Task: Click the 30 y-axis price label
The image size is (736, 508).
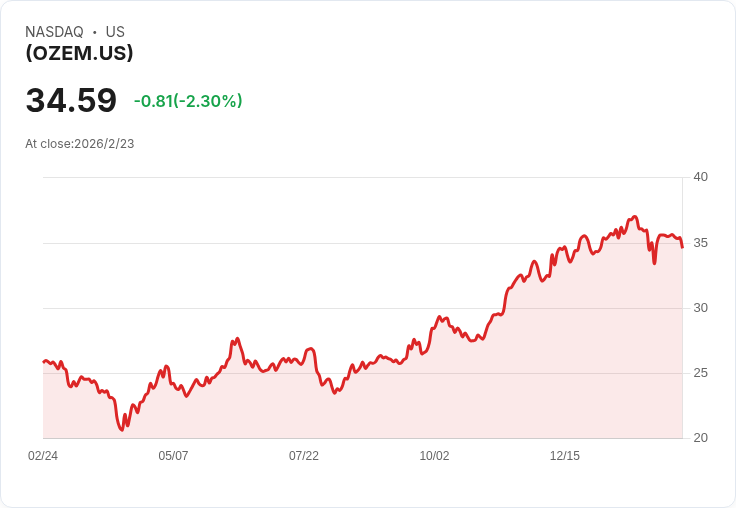Action: pos(700,308)
